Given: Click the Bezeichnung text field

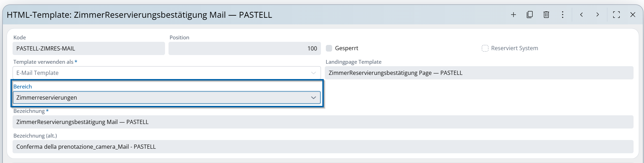Looking at the screenshot, I should click(x=322, y=122).
